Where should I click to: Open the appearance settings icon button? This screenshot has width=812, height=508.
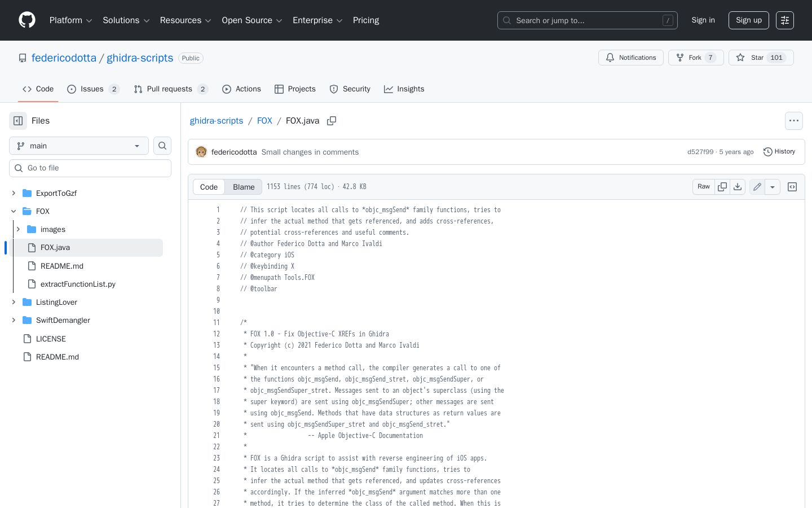pyautogui.click(x=785, y=20)
